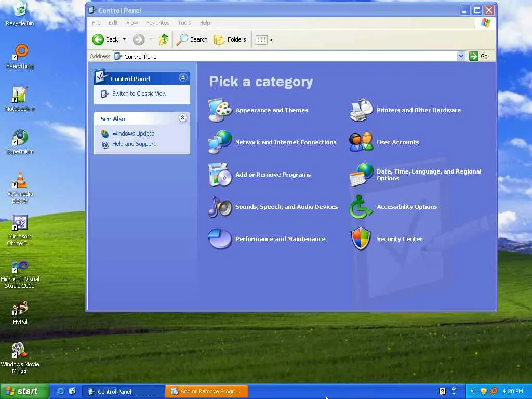Open the Windows Update link
The image size is (532, 399).
tap(134, 134)
